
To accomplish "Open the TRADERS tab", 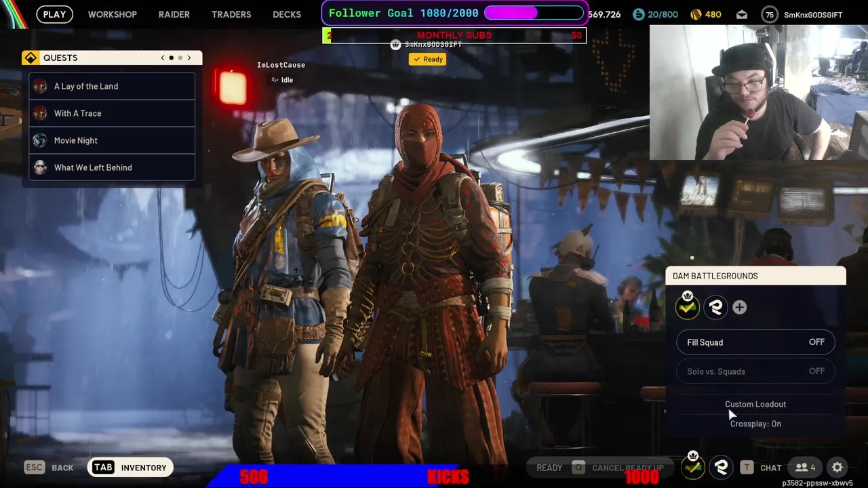I will 231,14.
